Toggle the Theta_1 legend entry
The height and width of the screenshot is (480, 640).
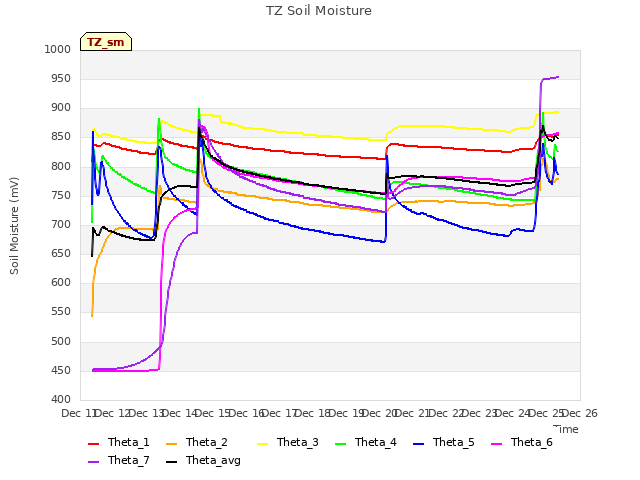(x=119, y=442)
